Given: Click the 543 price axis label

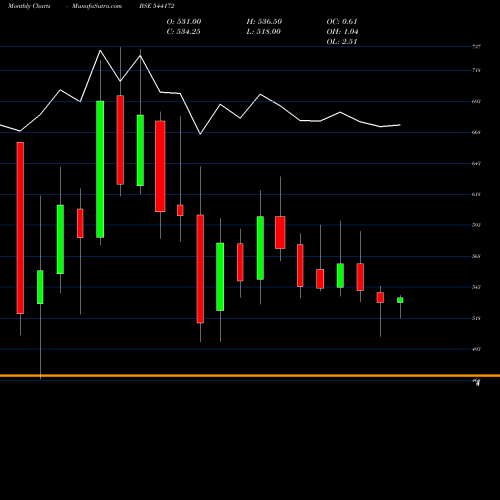Looking at the screenshot, I should point(476,287).
